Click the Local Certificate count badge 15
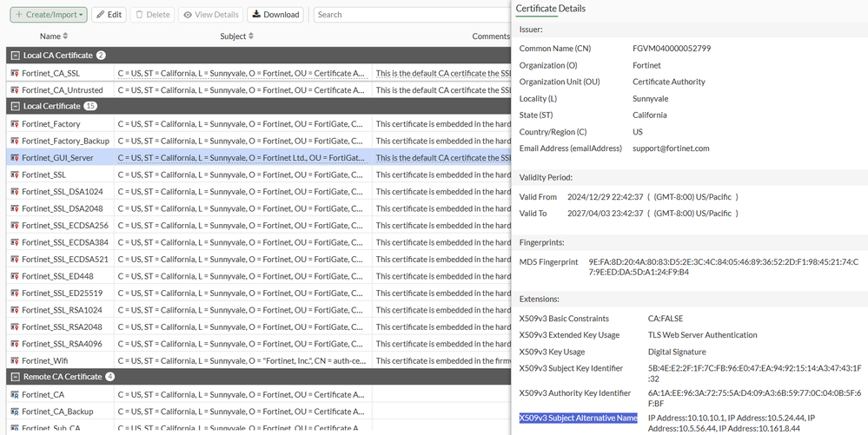The height and width of the screenshot is (435, 868). point(90,106)
